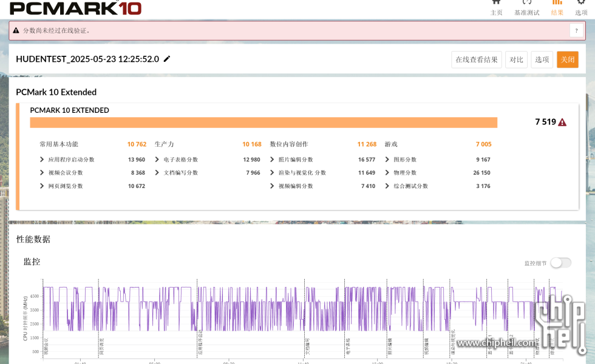Close the result with the orange 关闭 button
This screenshot has height=364, width=595.
[x=568, y=59]
